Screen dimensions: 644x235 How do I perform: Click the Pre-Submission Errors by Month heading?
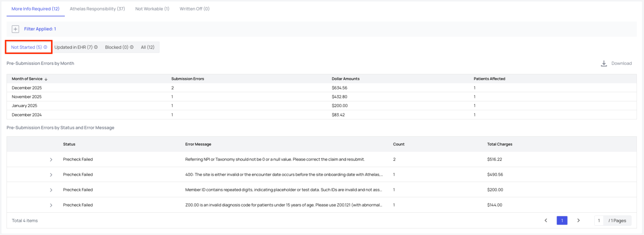40,63
